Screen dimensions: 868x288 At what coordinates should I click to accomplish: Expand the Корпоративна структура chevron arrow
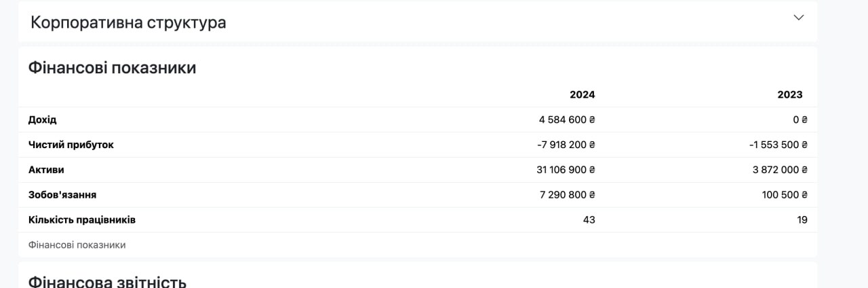tap(798, 18)
